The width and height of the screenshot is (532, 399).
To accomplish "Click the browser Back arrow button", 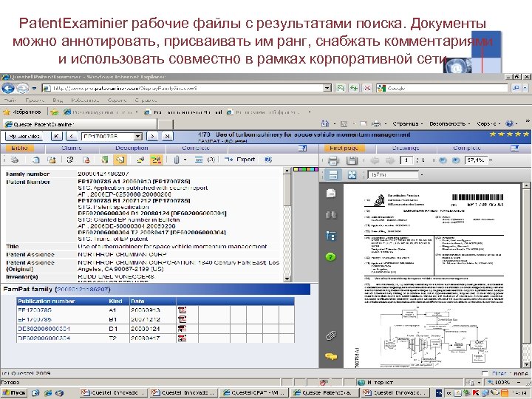I will [8, 88].
